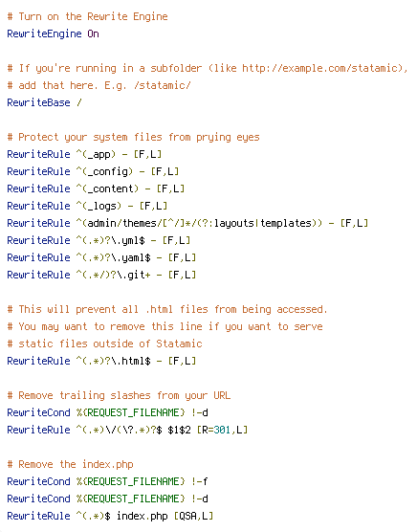Click the index.php [QSA,L] rule
This screenshot has height=532, width=417.
point(110,516)
